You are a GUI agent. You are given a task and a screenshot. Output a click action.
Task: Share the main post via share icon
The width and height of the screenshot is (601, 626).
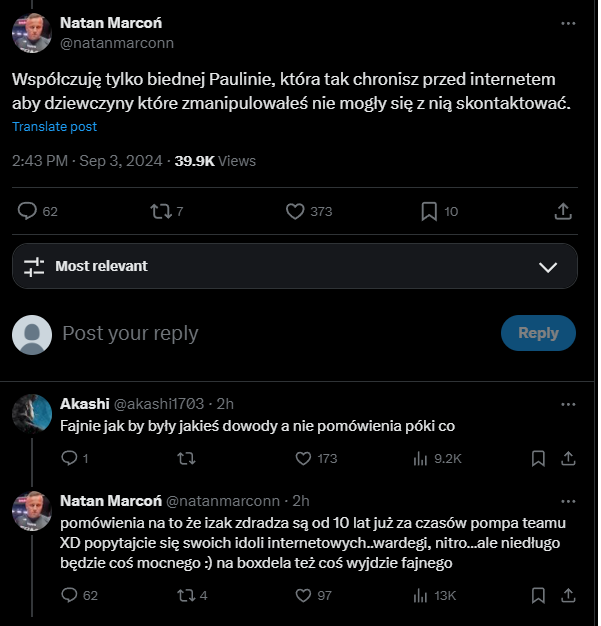point(563,211)
